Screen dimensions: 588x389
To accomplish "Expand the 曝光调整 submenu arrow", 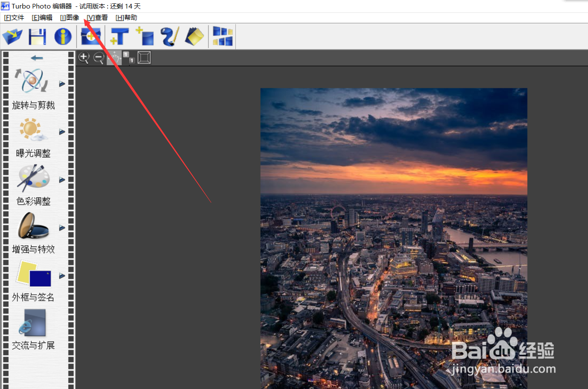I will (62, 132).
